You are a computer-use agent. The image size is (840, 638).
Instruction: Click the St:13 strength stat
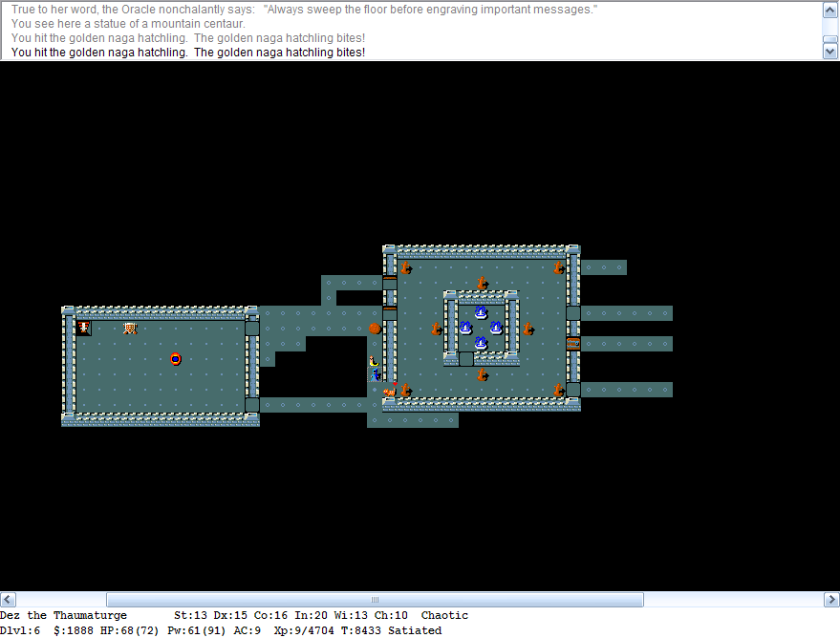pyautogui.click(x=190, y=615)
